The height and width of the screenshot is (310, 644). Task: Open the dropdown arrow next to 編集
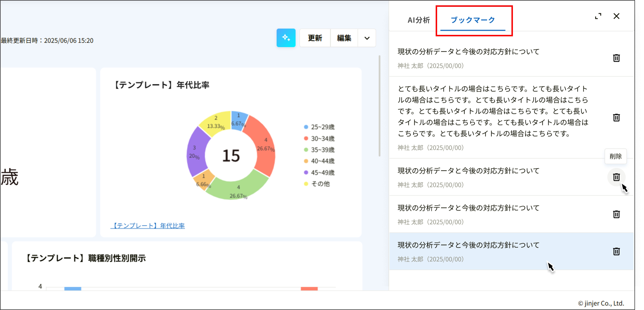367,38
